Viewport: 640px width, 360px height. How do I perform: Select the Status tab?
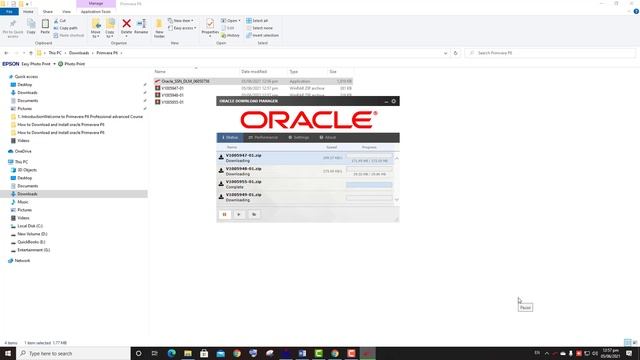click(x=230, y=138)
